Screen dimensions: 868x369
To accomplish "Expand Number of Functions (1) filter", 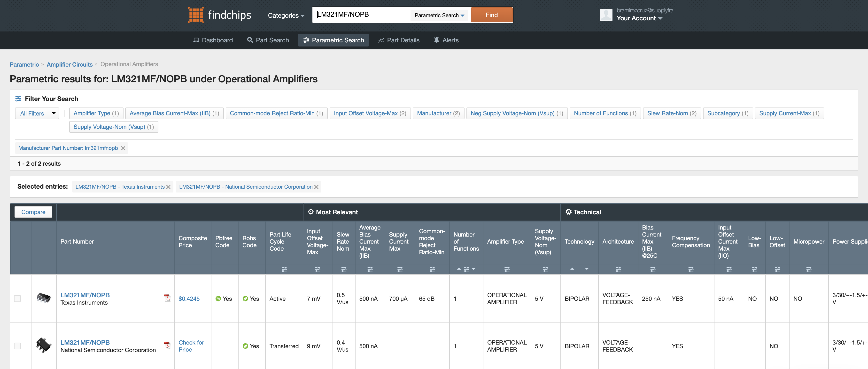I will coord(605,113).
